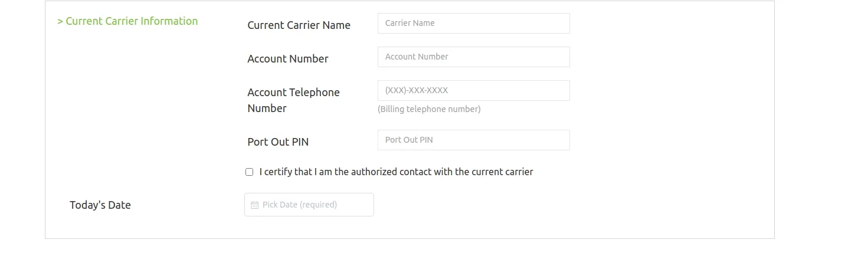Click the 'Pick Date (required)' placeholder text
Viewport: 868px width, 253px height.
point(300,205)
